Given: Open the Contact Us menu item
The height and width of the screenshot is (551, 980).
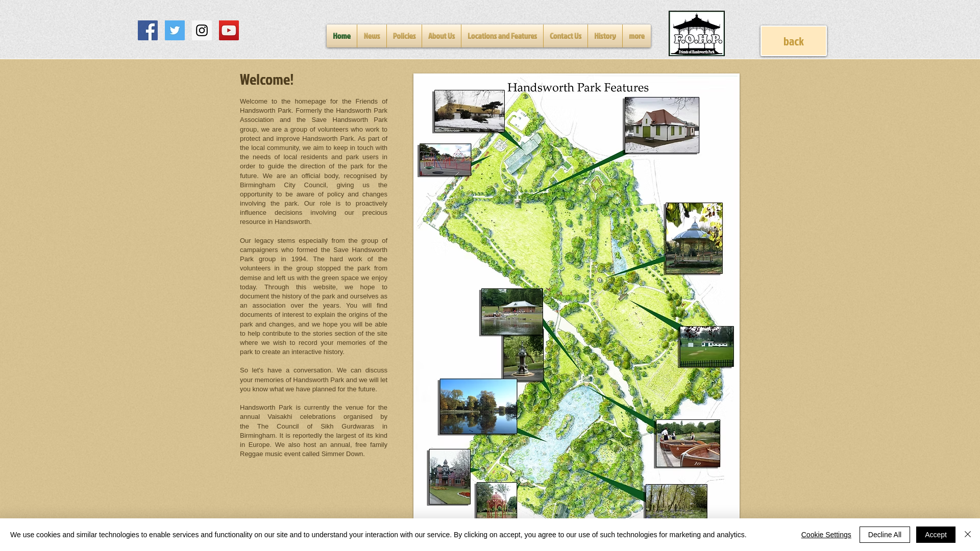Looking at the screenshot, I should (565, 36).
